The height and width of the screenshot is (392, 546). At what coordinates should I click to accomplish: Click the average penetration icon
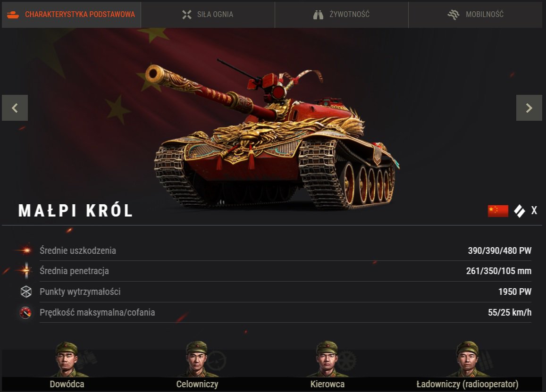pos(26,271)
